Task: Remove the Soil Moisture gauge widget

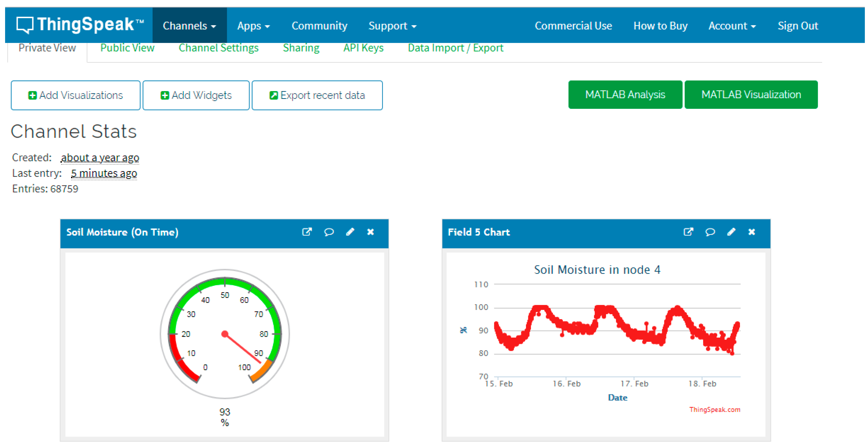Action: coord(370,232)
